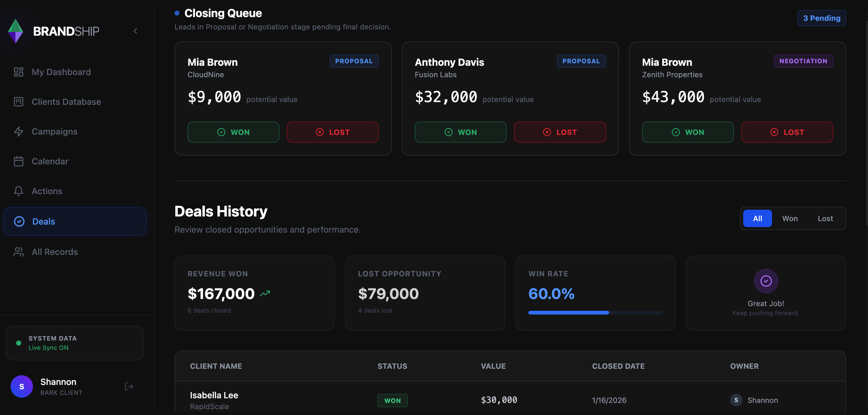868x415 pixels.
Task: Click the logout icon beside Shannon
Action: coord(129,386)
